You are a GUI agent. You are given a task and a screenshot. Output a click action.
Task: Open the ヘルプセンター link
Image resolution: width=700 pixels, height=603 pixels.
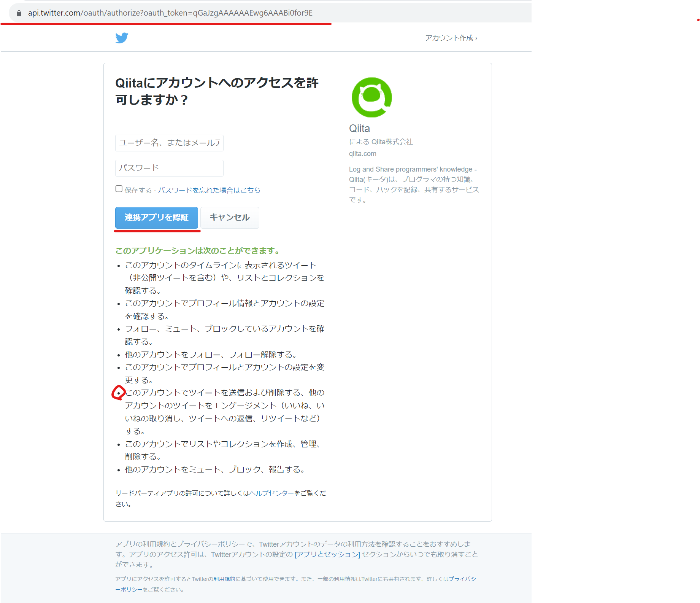(271, 493)
